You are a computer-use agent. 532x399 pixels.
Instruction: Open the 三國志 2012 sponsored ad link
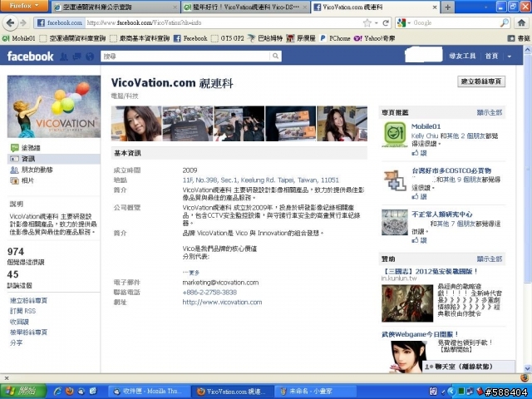(x=430, y=271)
